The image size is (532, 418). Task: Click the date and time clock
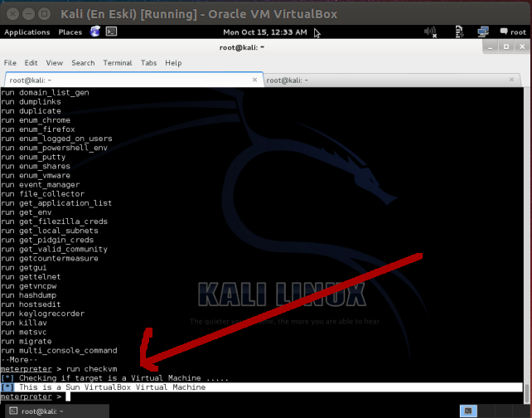tap(264, 32)
